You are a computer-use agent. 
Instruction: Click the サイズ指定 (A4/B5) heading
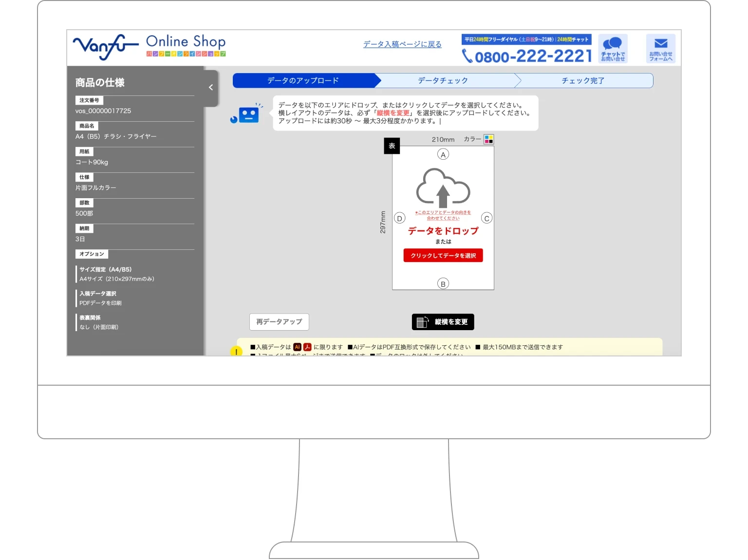[x=106, y=269]
